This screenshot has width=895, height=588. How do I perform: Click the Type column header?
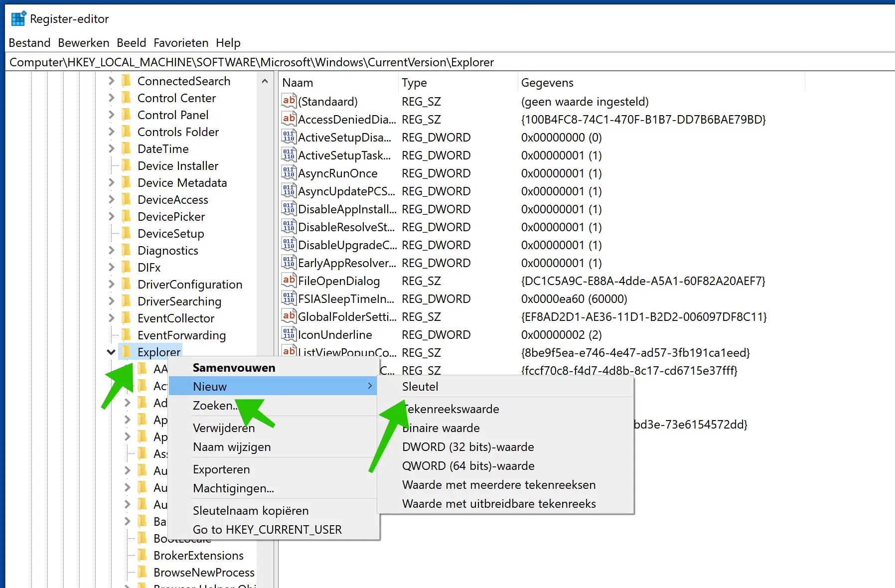[458, 82]
